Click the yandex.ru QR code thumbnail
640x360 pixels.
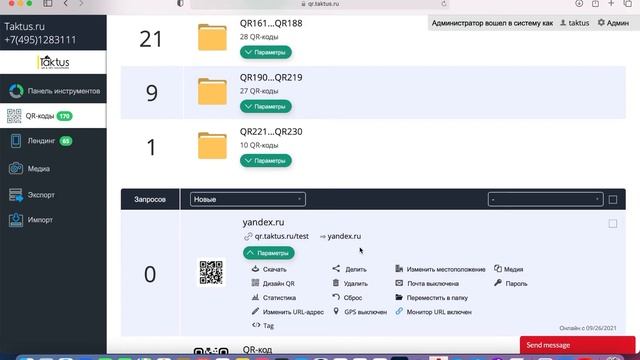point(211,273)
